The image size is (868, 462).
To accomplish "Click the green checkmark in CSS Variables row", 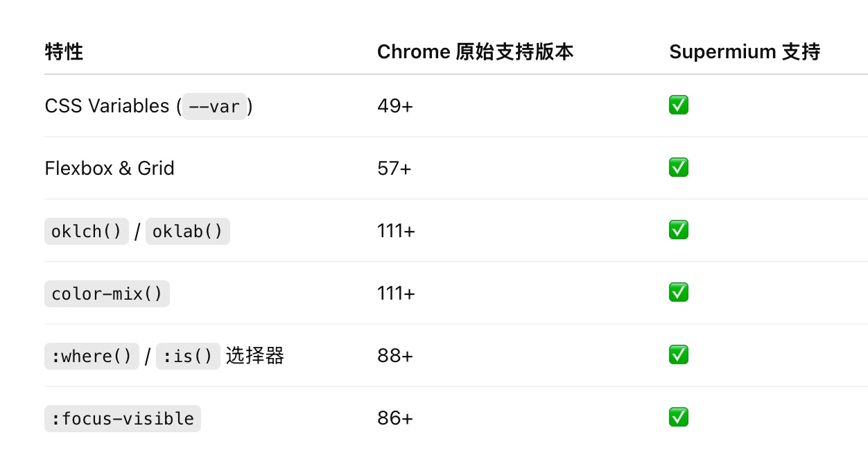I will pyautogui.click(x=679, y=105).
